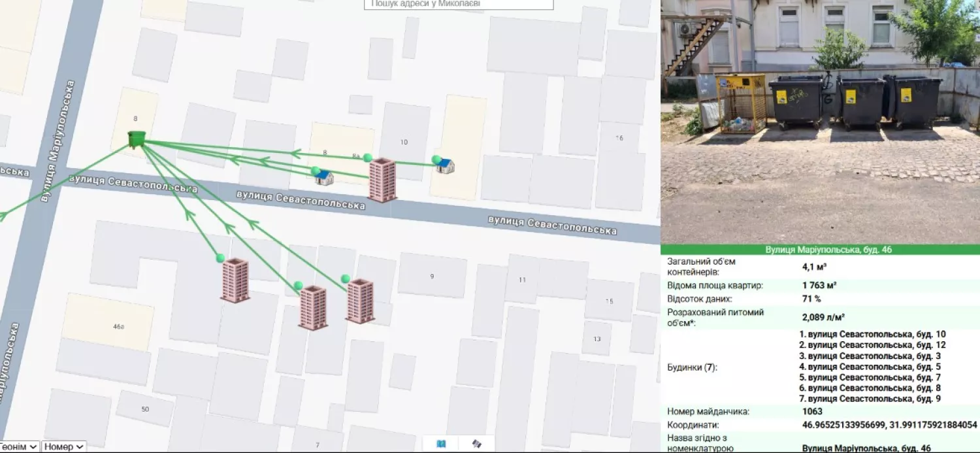
Task: Click list entry вулиця Севастопольська, буд. 12
Action: (x=872, y=345)
